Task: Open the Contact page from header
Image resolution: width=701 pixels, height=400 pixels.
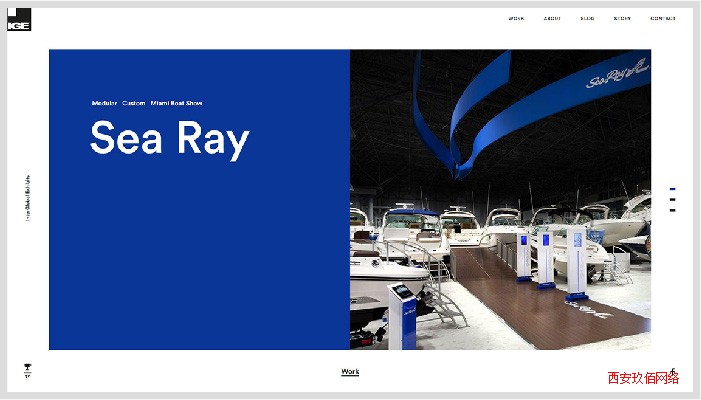Action: pos(663,18)
